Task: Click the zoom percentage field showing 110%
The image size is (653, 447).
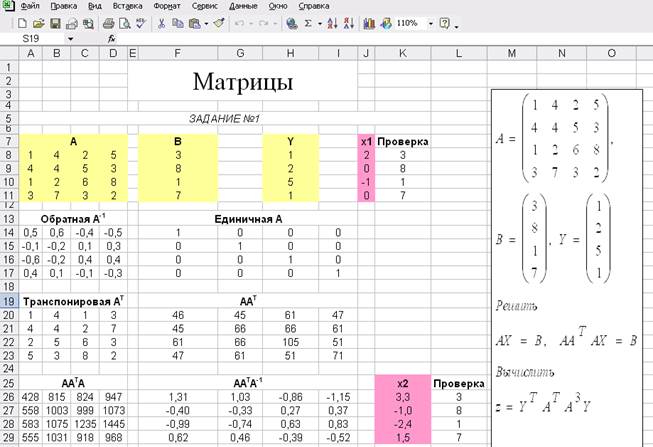Action: click(409, 23)
